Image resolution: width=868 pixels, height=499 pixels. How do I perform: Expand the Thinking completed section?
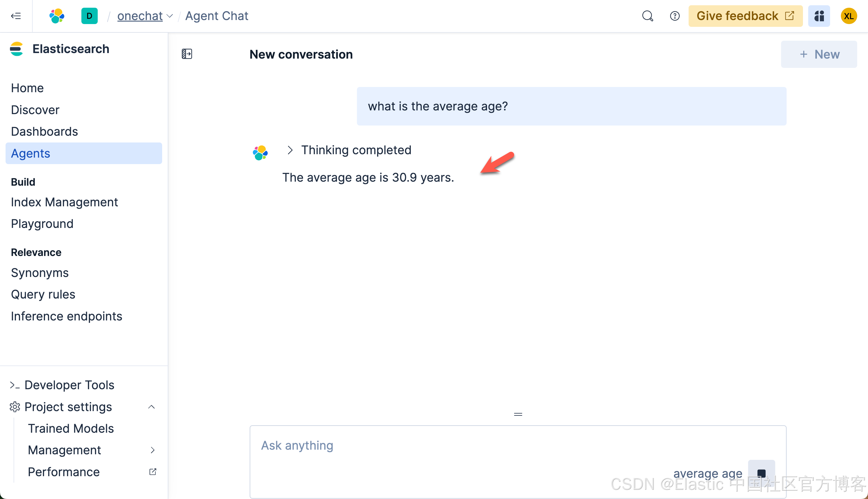pos(349,150)
